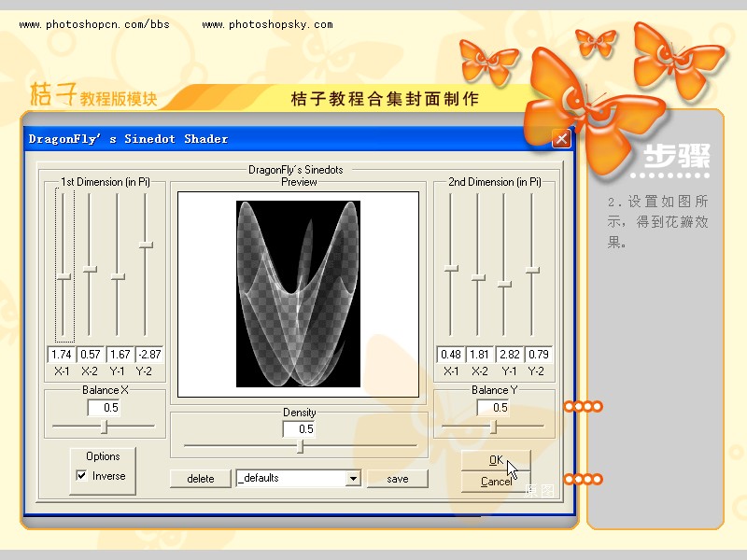Viewport: 747px width, 560px height.
Task: Click the 2nd Dimension X-2 value field
Action: coord(480,355)
